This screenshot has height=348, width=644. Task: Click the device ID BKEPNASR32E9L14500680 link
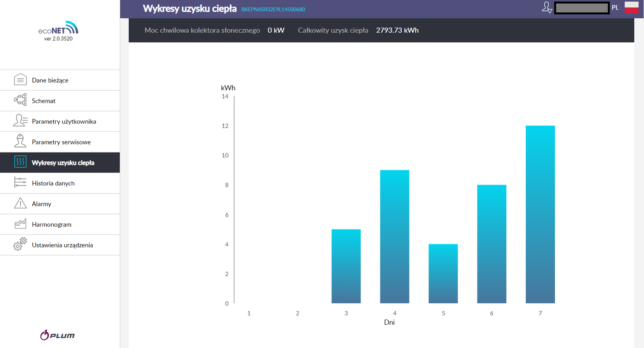[273, 9]
